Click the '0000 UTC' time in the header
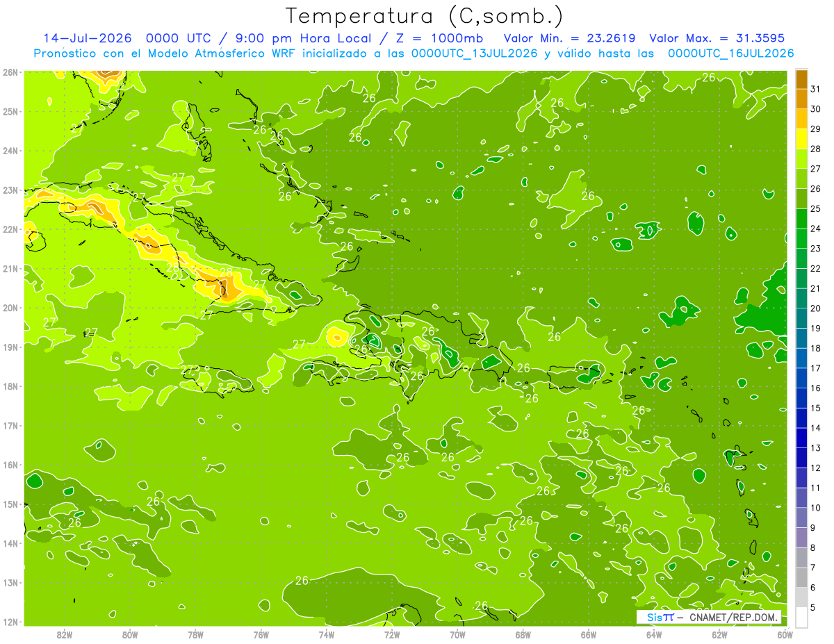The width and height of the screenshot is (834, 644). tap(178, 38)
